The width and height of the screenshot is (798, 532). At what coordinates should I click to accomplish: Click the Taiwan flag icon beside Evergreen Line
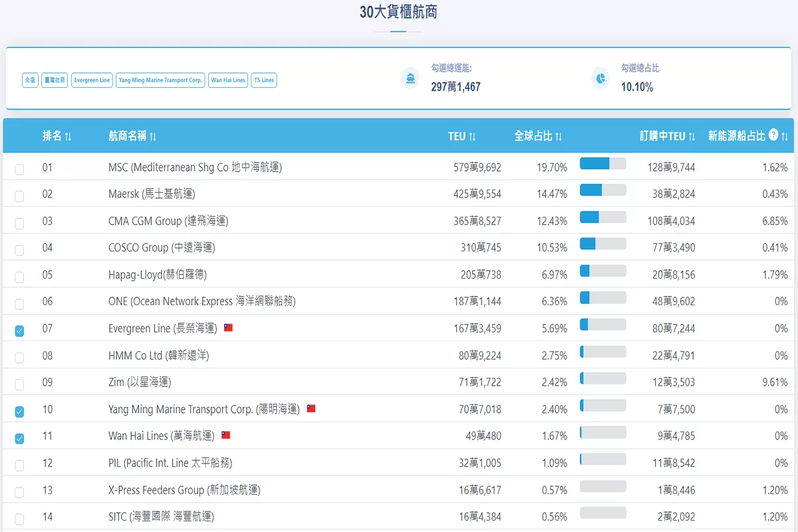pyautogui.click(x=228, y=328)
